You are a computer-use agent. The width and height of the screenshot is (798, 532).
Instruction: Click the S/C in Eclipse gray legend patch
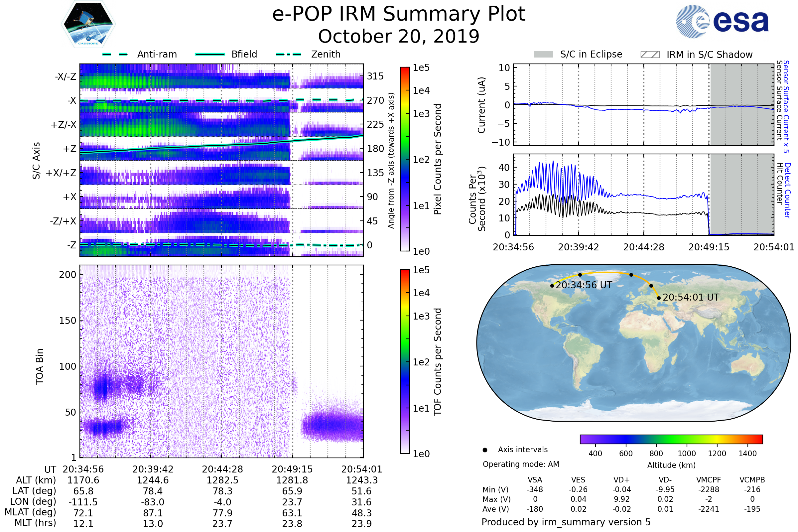point(543,55)
